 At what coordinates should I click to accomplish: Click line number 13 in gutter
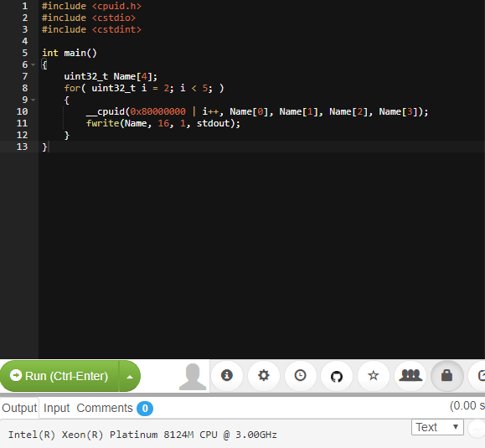[22, 147]
